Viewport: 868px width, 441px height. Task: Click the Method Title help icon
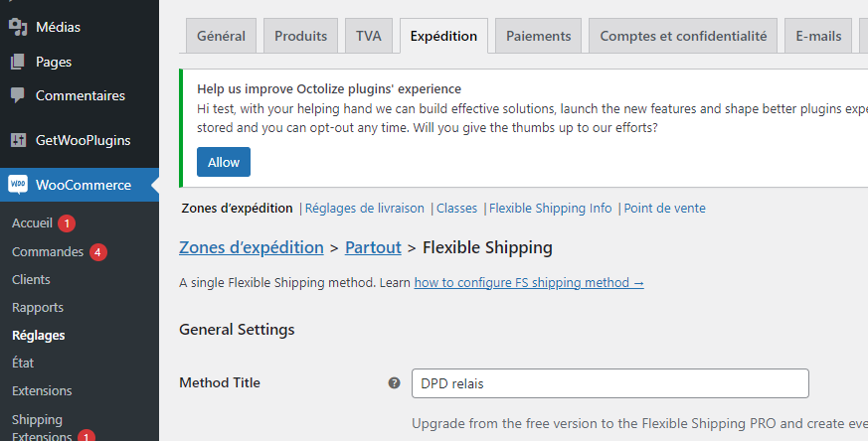pos(394,383)
